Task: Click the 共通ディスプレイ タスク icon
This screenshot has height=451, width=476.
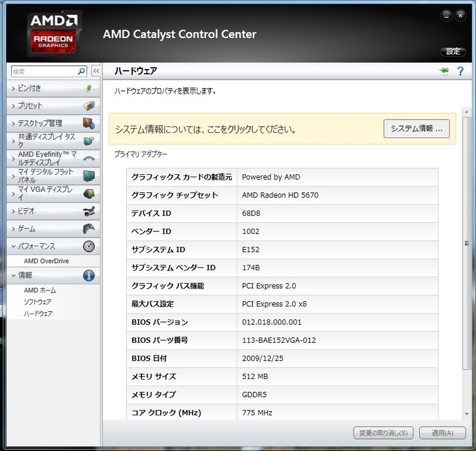Action: coord(89,141)
